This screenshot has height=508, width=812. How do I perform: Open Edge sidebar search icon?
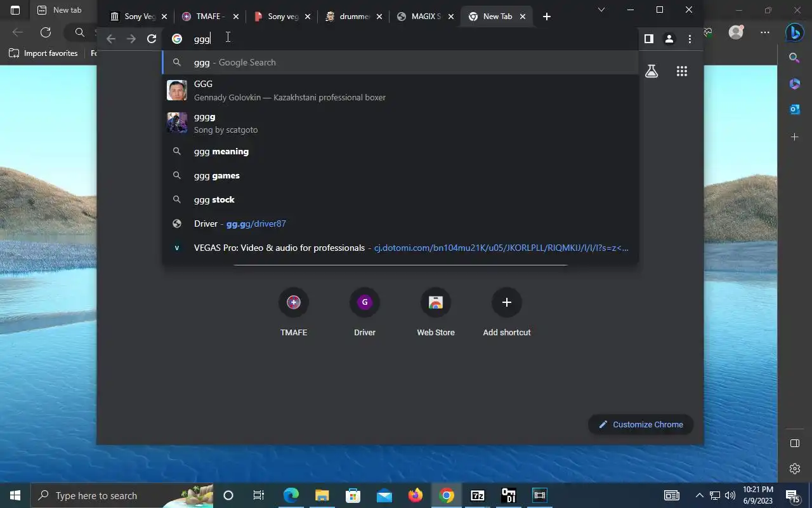(x=794, y=58)
